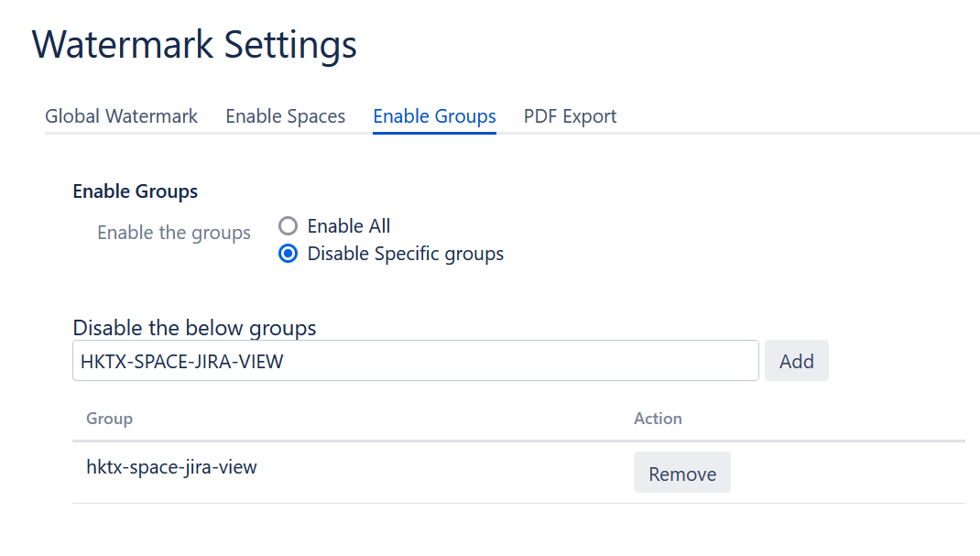This screenshot has width=980, height=556.
Task: Click the Group column header
Action: pos(109,419)
